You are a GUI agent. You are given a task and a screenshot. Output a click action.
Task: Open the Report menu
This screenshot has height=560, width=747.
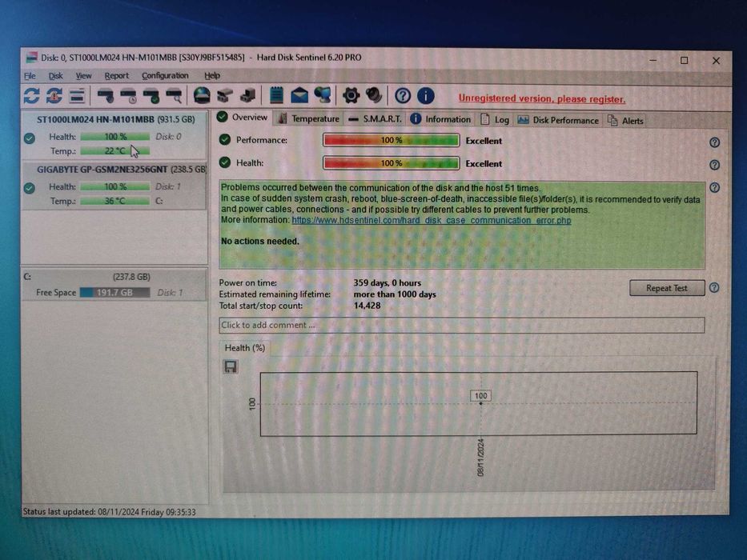pyautogui.click(x=116, y=76)
